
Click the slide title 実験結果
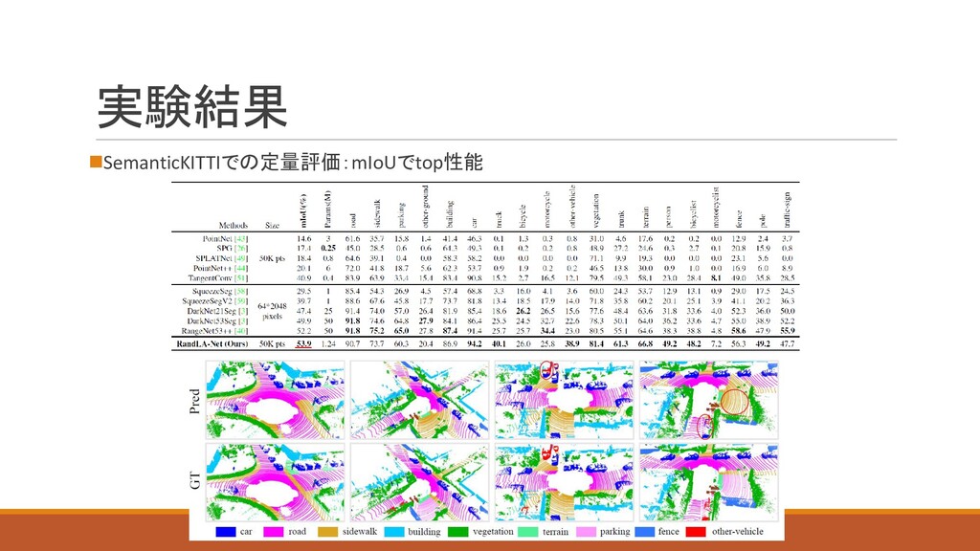coord(191,107)
